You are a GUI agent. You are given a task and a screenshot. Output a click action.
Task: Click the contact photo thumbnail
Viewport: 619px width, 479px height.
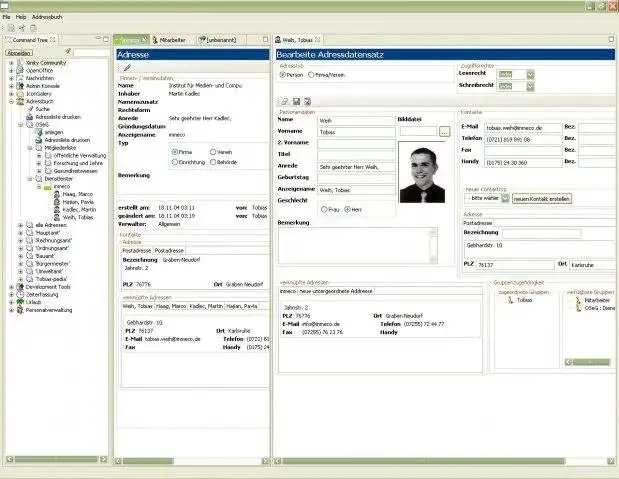[422, 173]
